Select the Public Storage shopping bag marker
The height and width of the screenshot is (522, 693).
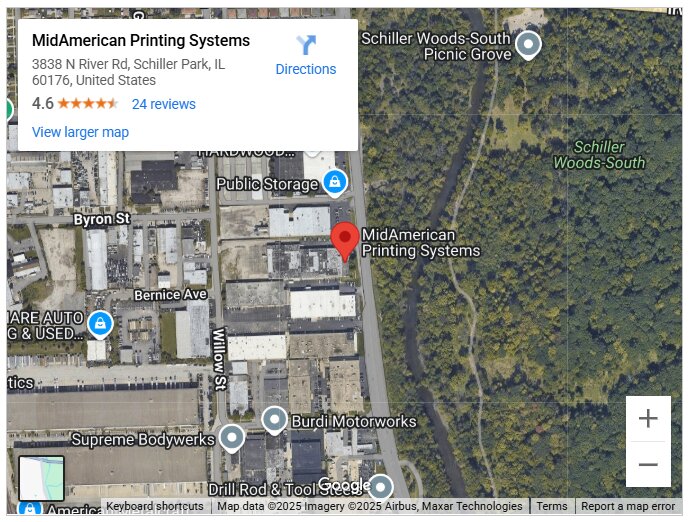pos(335,183)
